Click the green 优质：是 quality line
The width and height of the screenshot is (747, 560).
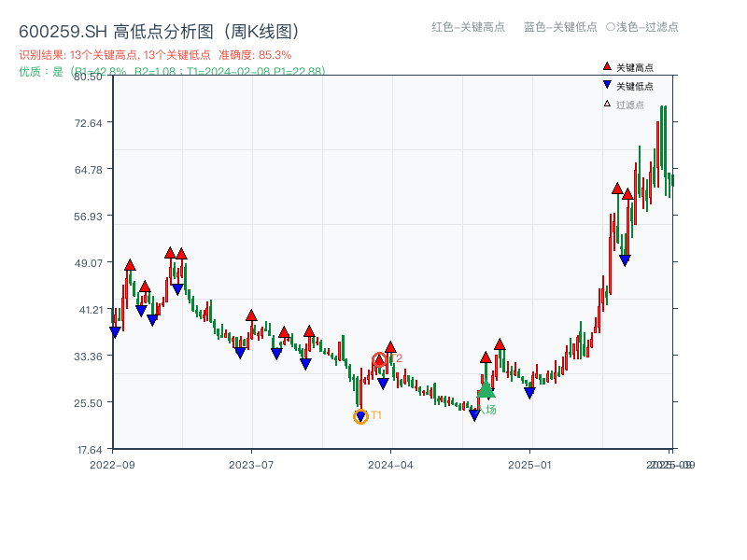172,72
